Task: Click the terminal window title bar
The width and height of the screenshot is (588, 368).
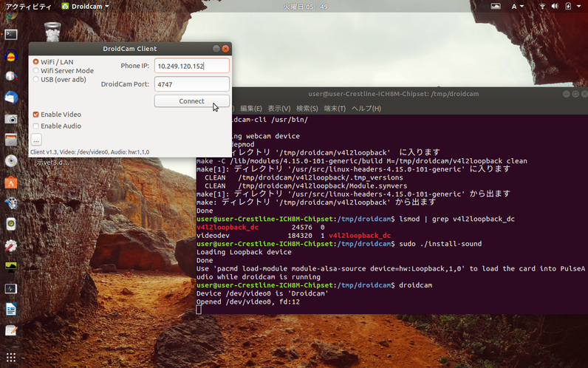Action: coord(394,94)
